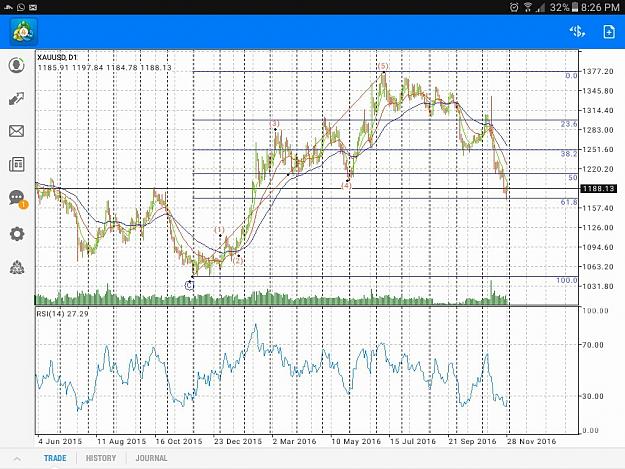The height and width of the screenshot is (469, 625).
Task: Expand the bottom panel chevron
Action: [17, 459]
